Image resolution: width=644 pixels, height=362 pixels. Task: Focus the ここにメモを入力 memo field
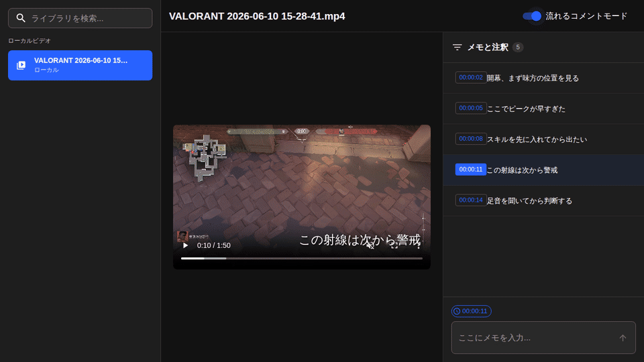[543, 337]
